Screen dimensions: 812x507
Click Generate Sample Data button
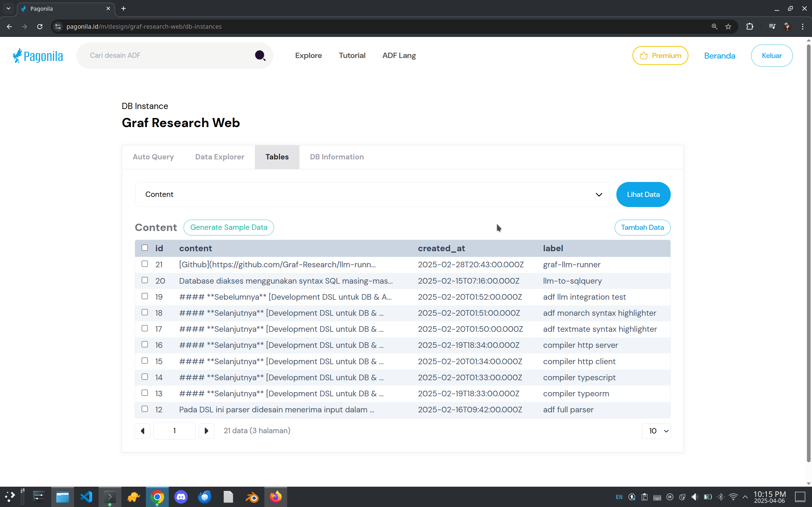click(228, 227)
